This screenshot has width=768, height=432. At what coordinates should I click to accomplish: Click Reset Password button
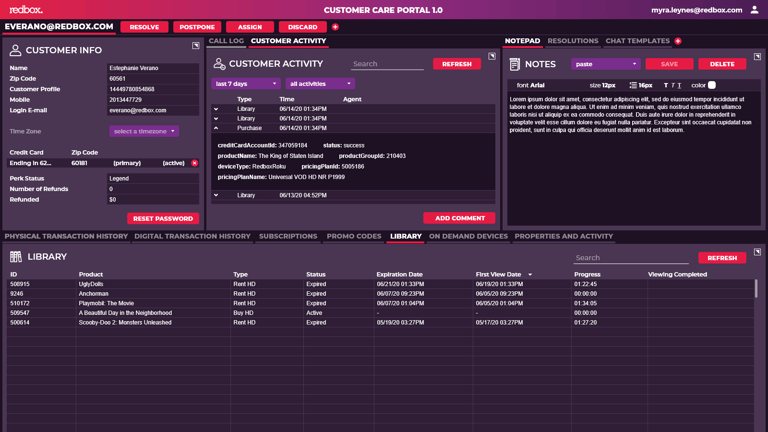[x=163, y=218]
